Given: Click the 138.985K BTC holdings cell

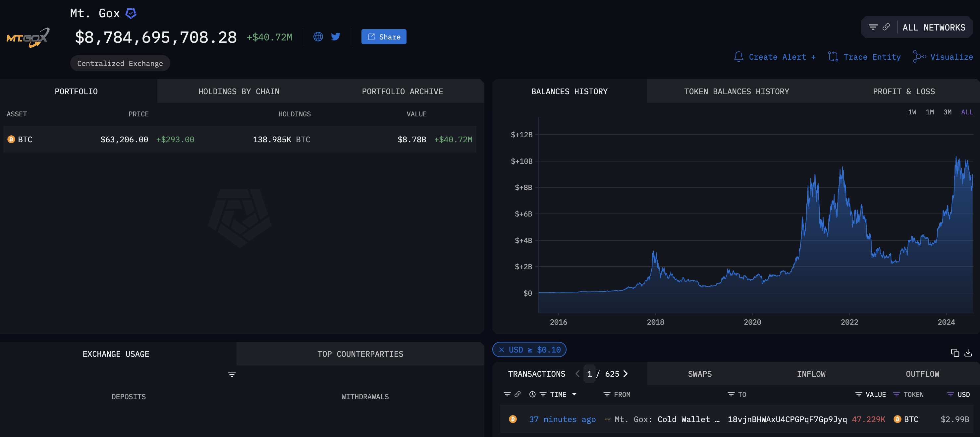Looking at the screenshot, I should click(282, 139).
